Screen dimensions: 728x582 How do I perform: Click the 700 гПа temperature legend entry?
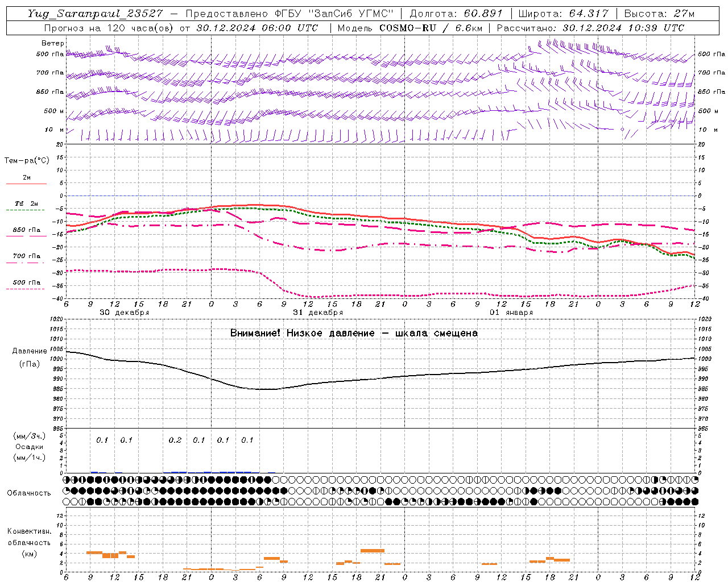coord(26,256)
